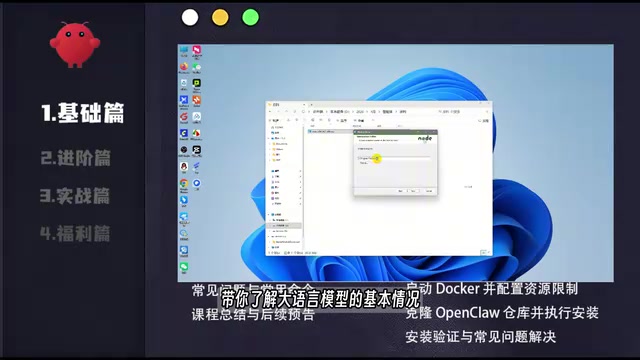Click the Explorer folder tab
The image size is (640, 360).
(x=286, y=104)
